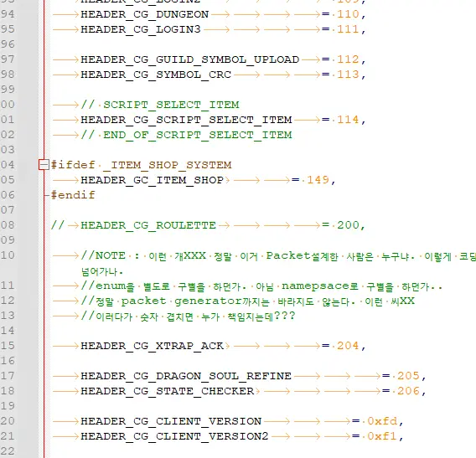Click the #endif directive
The width and height of the screenshot is (476, 458).
pyautogui.click(x=73, y=195)
